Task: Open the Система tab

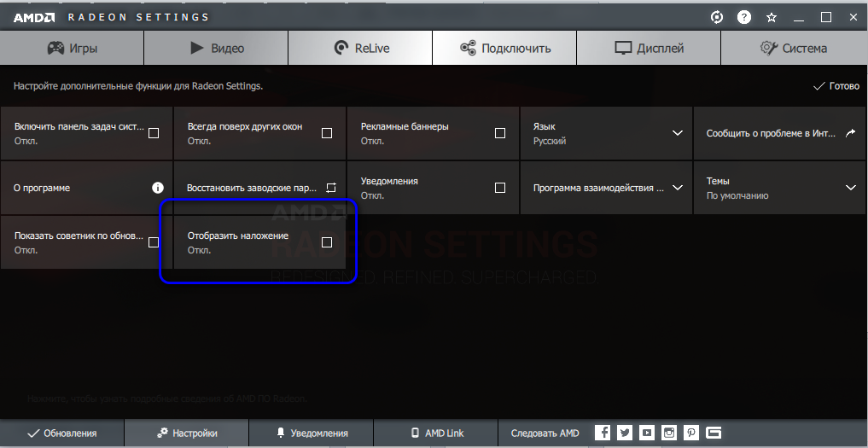Action: (x=795, y=48)
